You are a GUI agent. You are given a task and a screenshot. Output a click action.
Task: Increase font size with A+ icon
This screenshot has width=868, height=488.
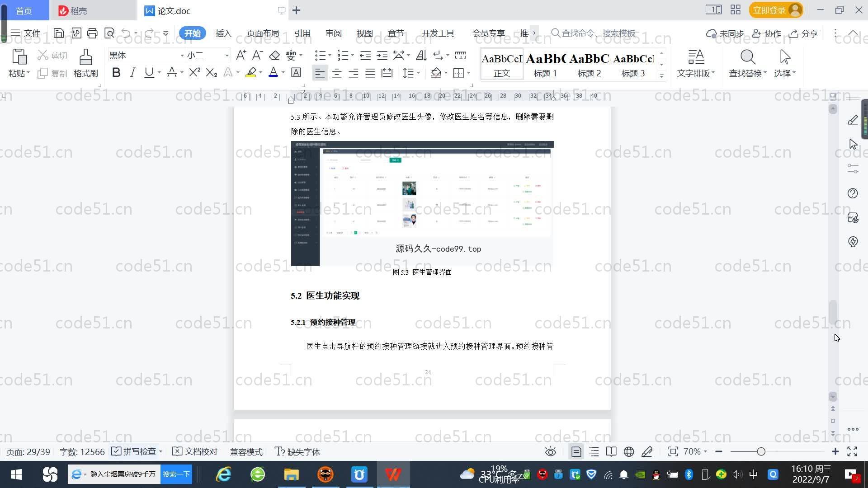(241, 55)
